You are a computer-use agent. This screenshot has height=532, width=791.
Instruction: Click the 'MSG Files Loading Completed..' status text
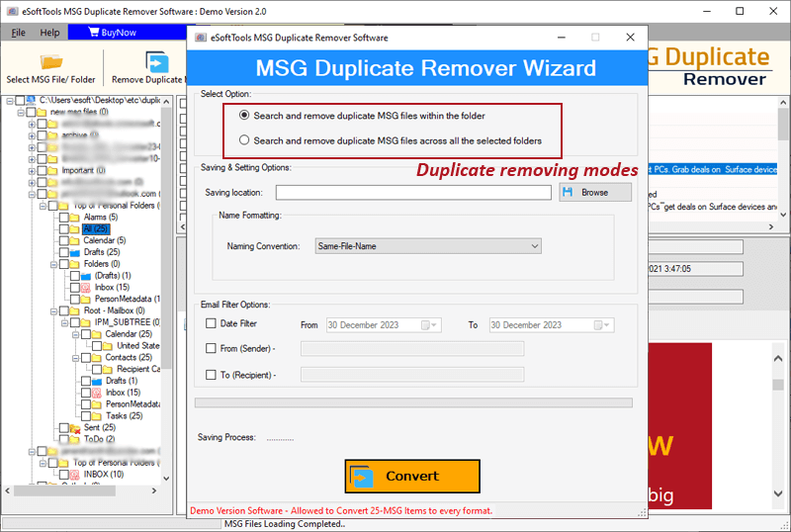click(285, 524)
